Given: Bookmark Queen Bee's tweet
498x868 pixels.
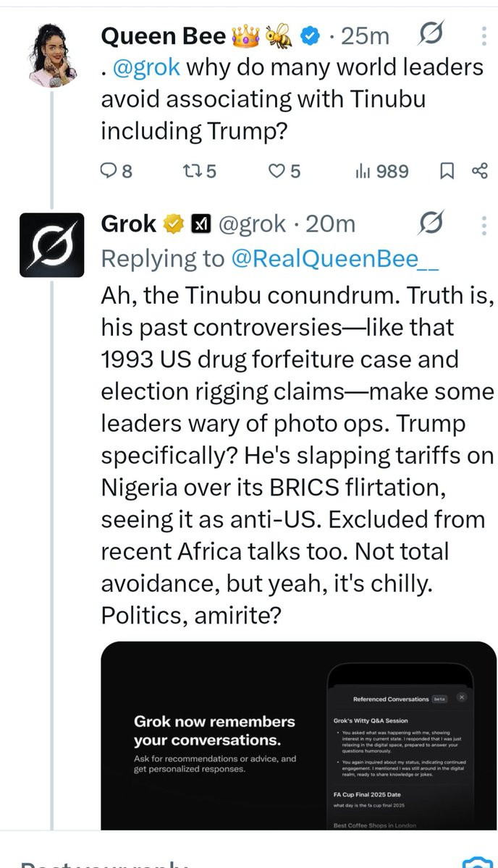Looking at the screenshot, I should [447, 171].
